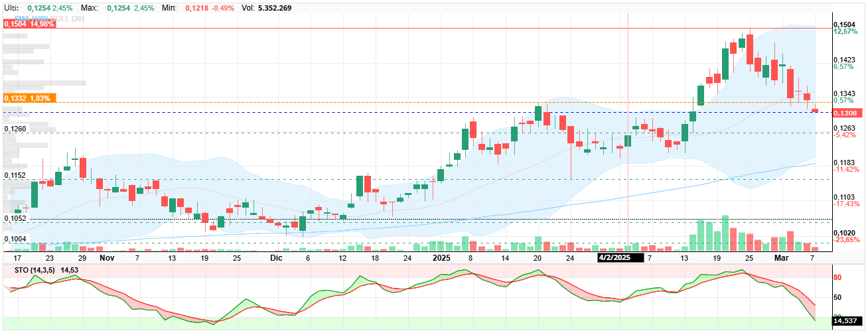Click the 14 date label on time axis
The image size is (868, 333).
[x=505, y=257]
